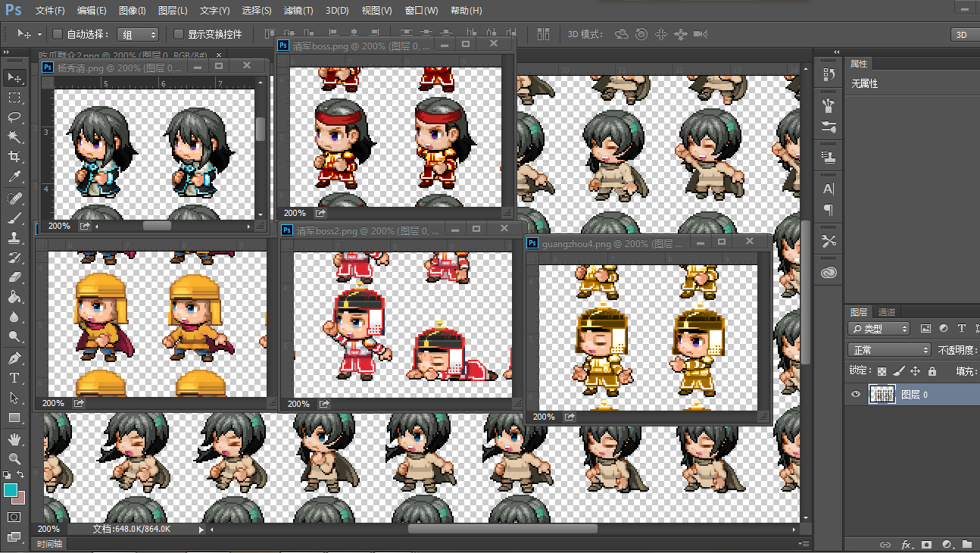Open the Creative Cloud Libraries panel icon
The height and width of the screenshot is (553, 980).
point(829,273)
